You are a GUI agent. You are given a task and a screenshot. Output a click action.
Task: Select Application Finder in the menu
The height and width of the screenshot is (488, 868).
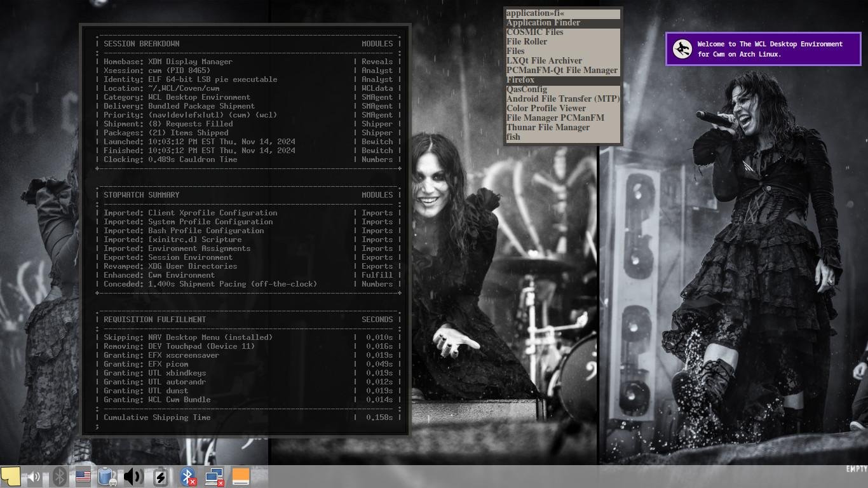pyautogui.click(x=563, y=23)
